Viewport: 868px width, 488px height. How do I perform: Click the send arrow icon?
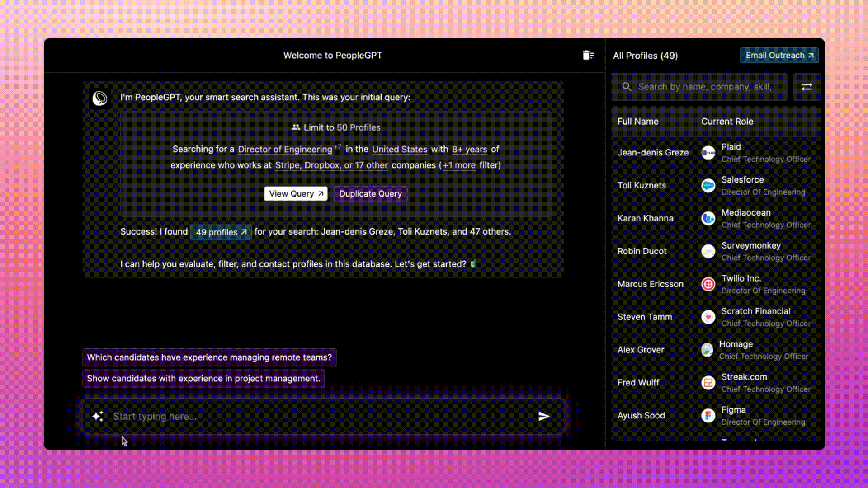[x=543, y=416]
